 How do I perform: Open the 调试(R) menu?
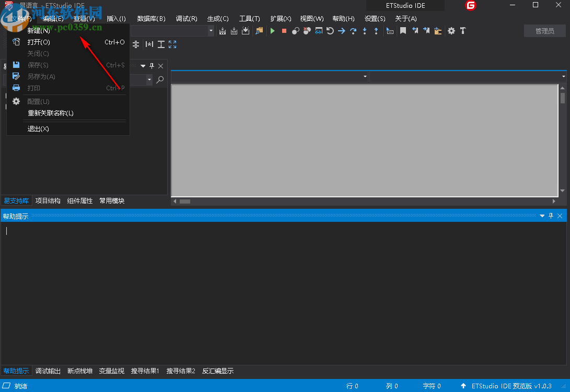point(187,18)
